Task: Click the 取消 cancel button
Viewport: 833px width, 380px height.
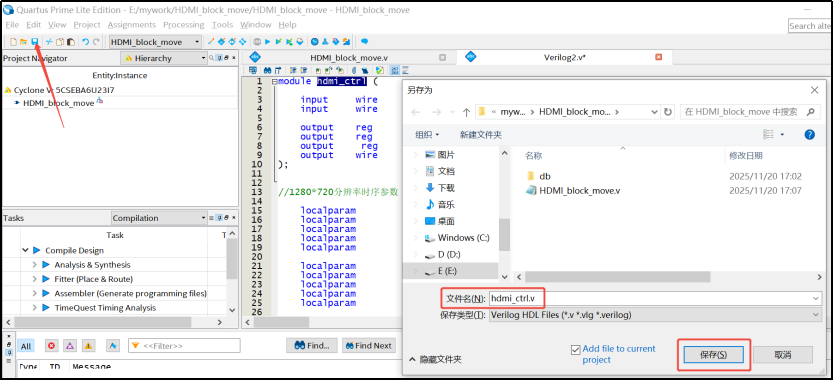Action: coord(783,354)
